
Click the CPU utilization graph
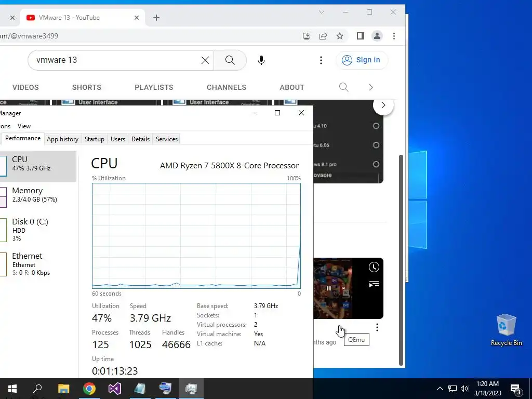click(196, 236)
